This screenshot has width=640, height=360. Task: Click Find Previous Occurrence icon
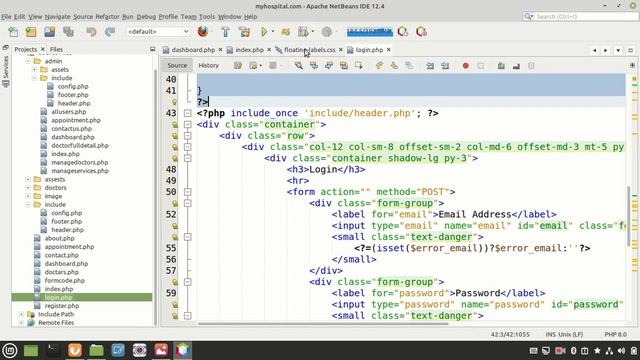click(313, 65)
